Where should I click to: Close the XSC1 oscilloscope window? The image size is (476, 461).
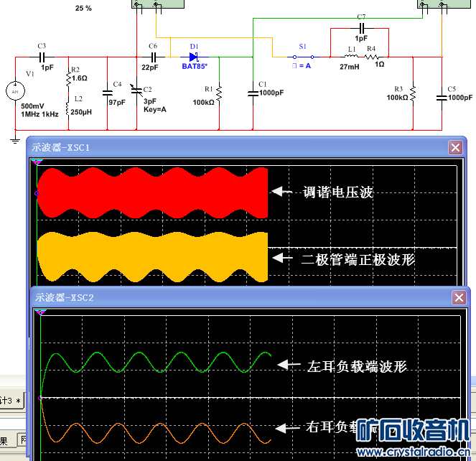click(455, 148)
